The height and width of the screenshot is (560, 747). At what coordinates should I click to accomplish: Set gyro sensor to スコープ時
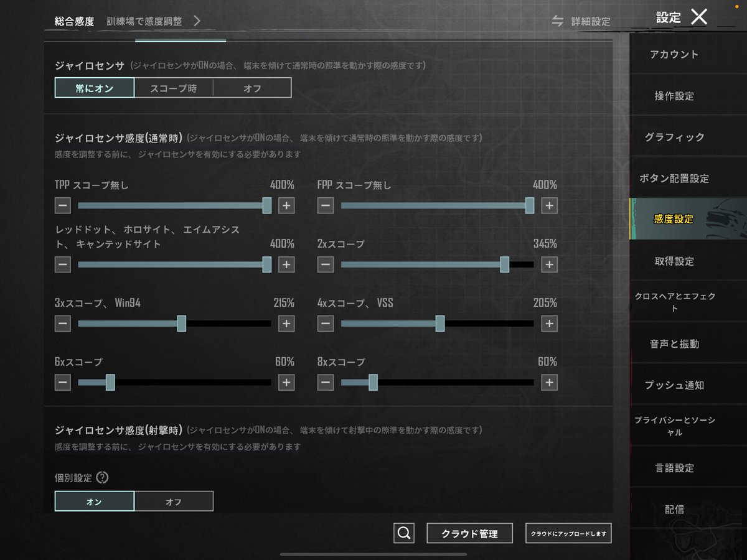point(174,88)
